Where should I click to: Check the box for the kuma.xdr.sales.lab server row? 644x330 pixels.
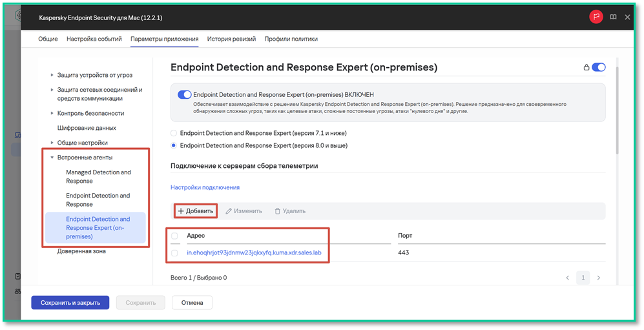174,253
